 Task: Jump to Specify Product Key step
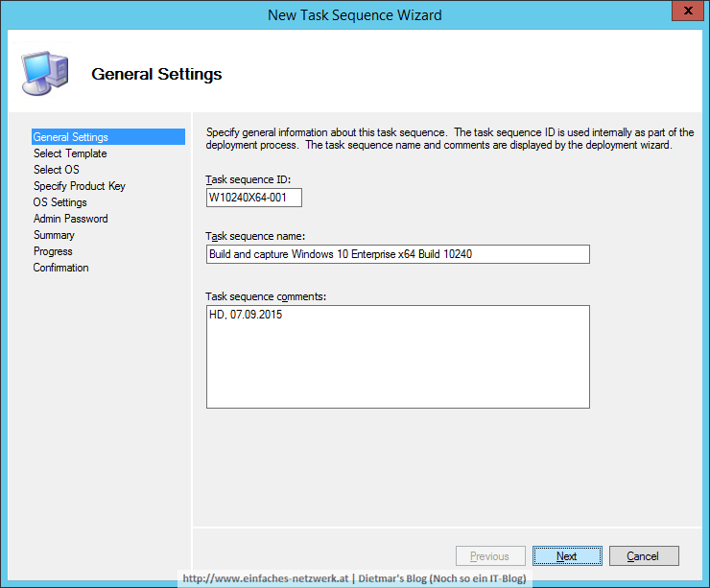coord(80,186)
